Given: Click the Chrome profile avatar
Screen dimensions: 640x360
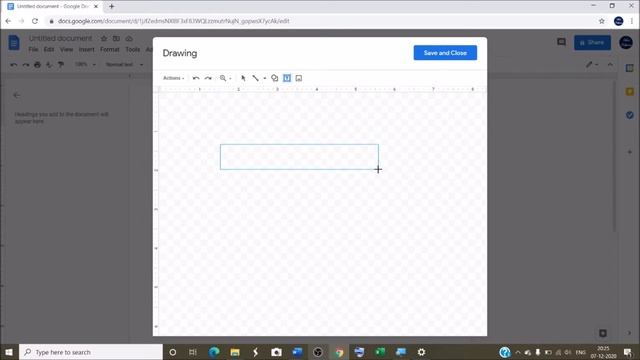Looking at the screenshot, I should click(618, 21).
